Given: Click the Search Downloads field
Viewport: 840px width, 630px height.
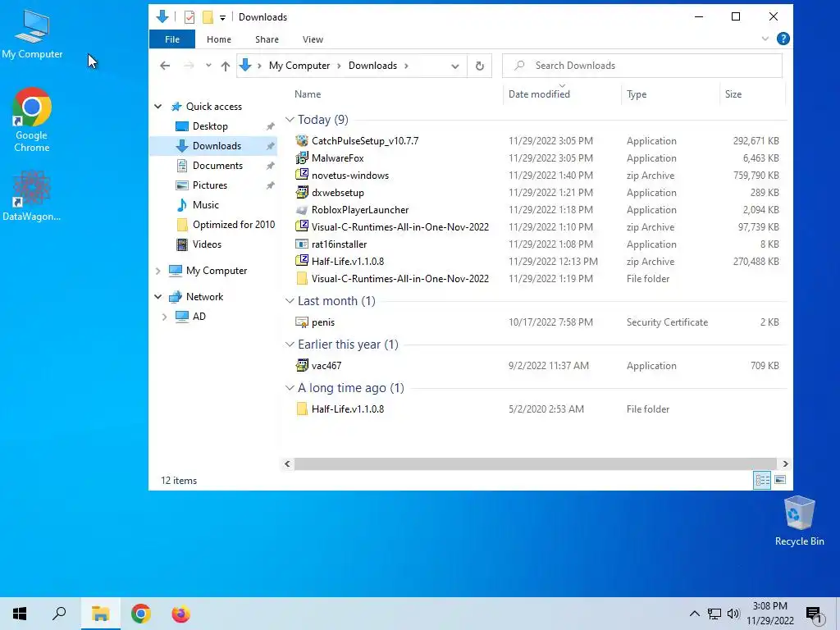Looking at the screenshot, I should (x=641, y=66).
